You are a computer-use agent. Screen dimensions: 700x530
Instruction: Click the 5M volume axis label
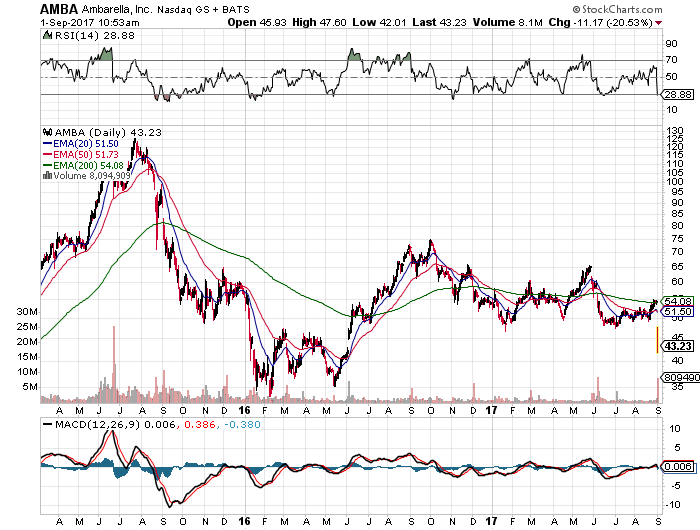pos(30,387)
